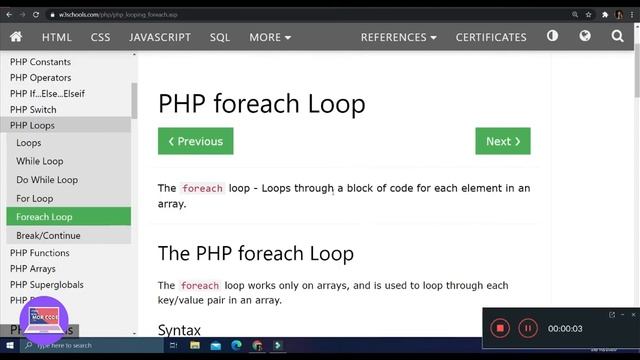Click browser forward arrow
The image size is (640, 360).
pyautogui.click(x=22, y=15)
